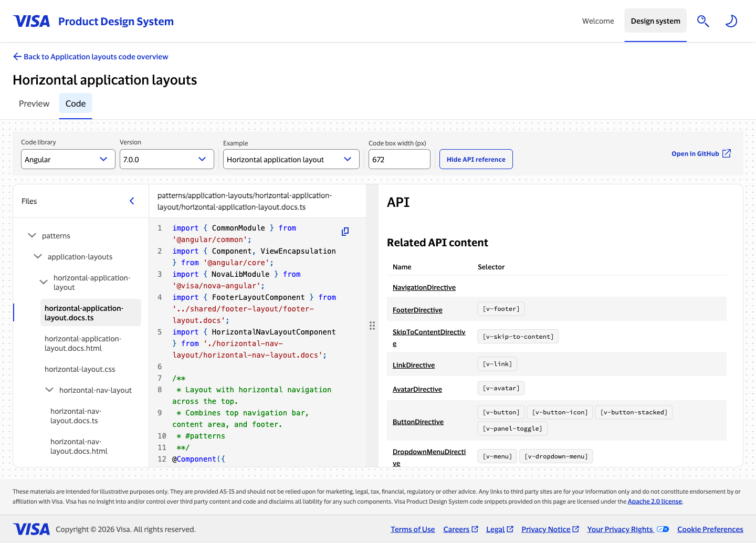Click the [v-avatar] selector tag
Viewport: 756px width, 543px height.
pos(501,388)
